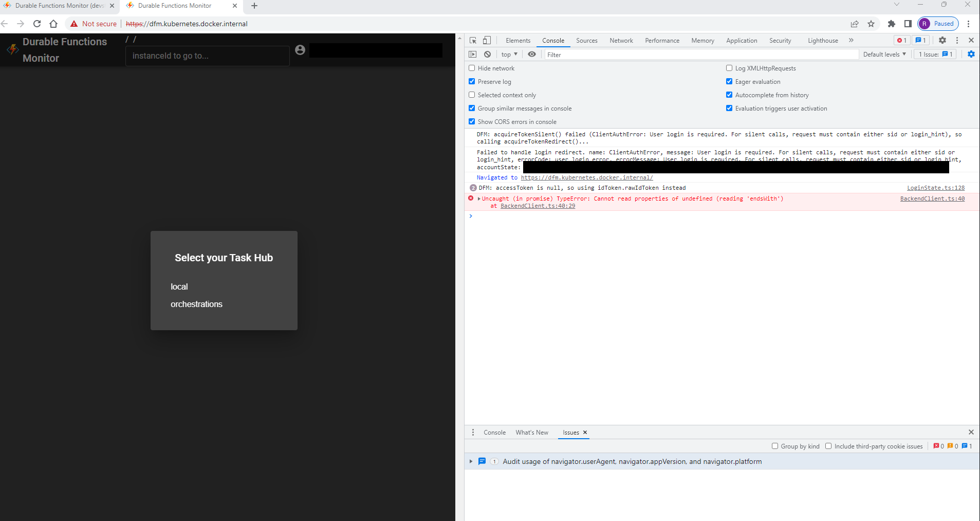The height and width of the screenshot is (521, 980).
Task: Clear the console with the clear icon
Action: click(487, 54)
